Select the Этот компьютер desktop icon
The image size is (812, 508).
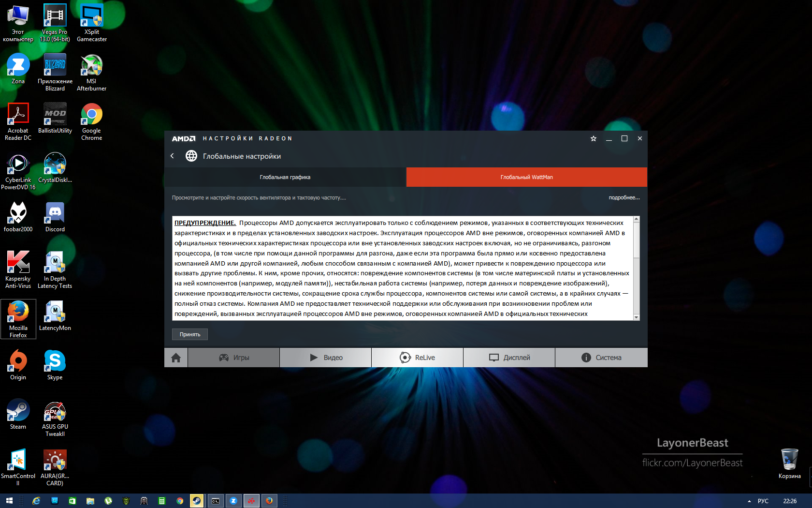point(18,23)
